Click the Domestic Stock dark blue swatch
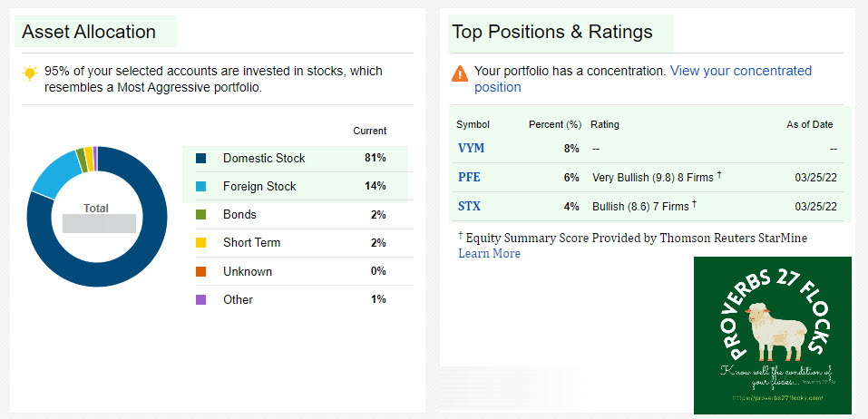 (x=201, y=158)
